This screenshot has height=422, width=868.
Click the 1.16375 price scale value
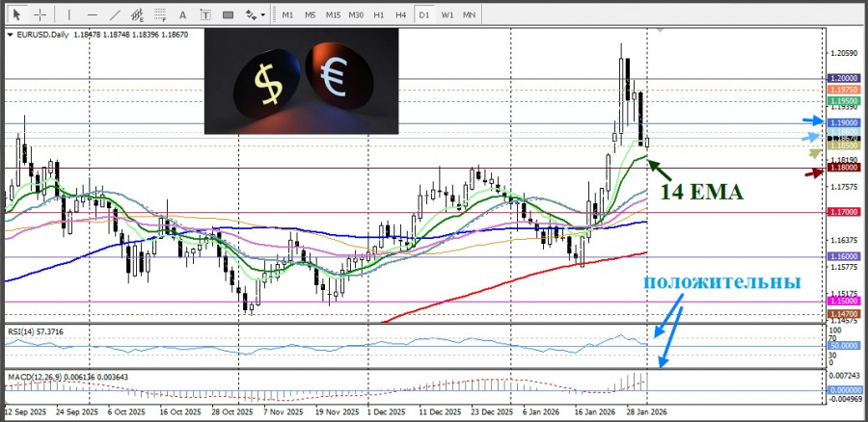tap(844, 240)
